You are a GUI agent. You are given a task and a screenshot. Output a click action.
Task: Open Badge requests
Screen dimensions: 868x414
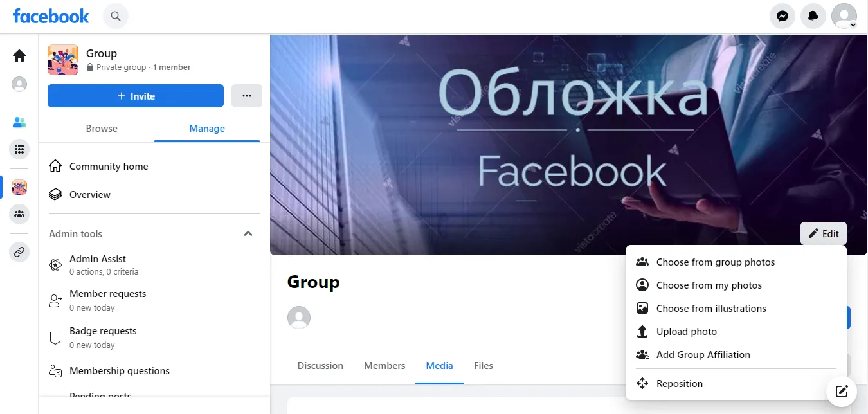(154, 337)
